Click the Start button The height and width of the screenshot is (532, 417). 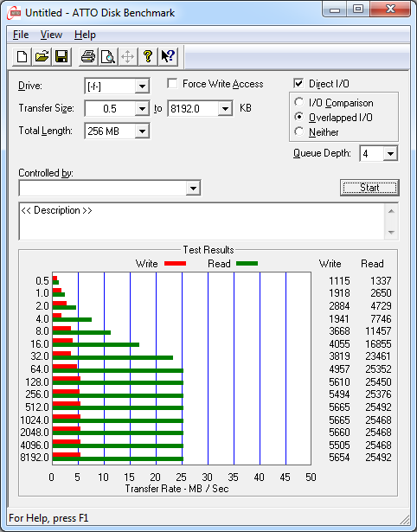[x=369, y=188]
